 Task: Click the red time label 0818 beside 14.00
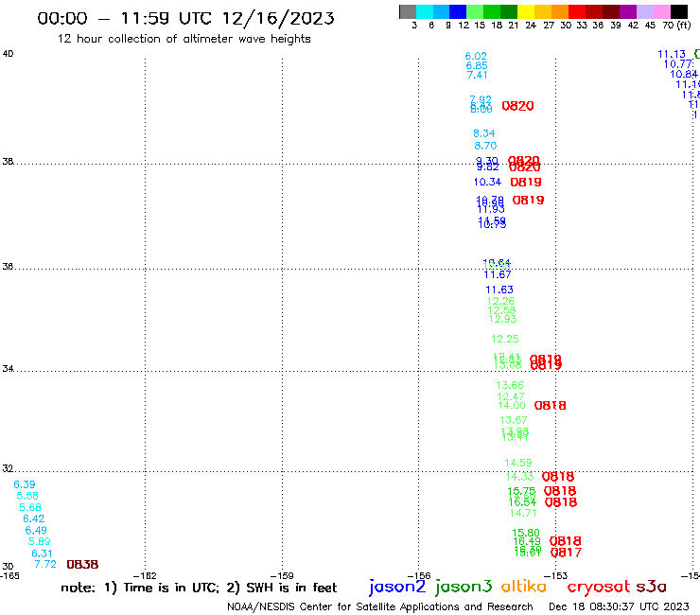click(x=550, y=405)
